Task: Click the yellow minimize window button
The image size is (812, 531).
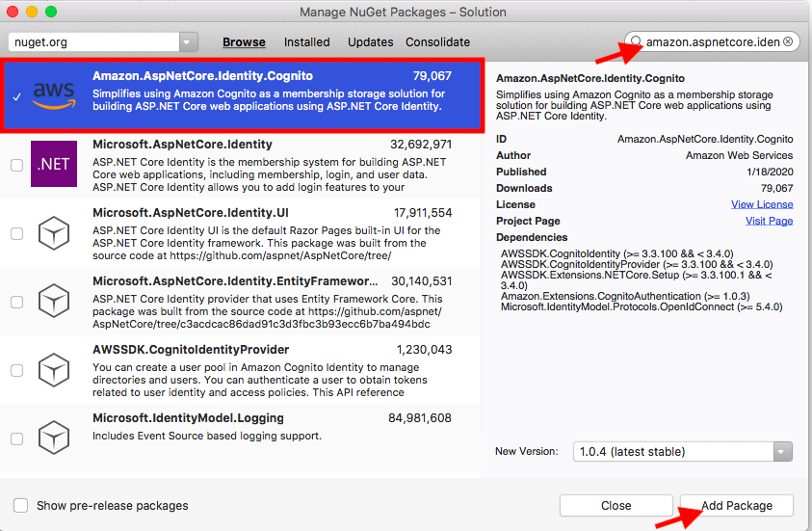Action: click(32, 12)
